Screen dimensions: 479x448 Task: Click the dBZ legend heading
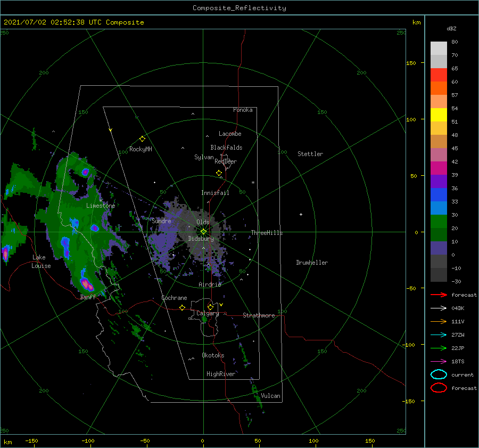tap(451, 29)
